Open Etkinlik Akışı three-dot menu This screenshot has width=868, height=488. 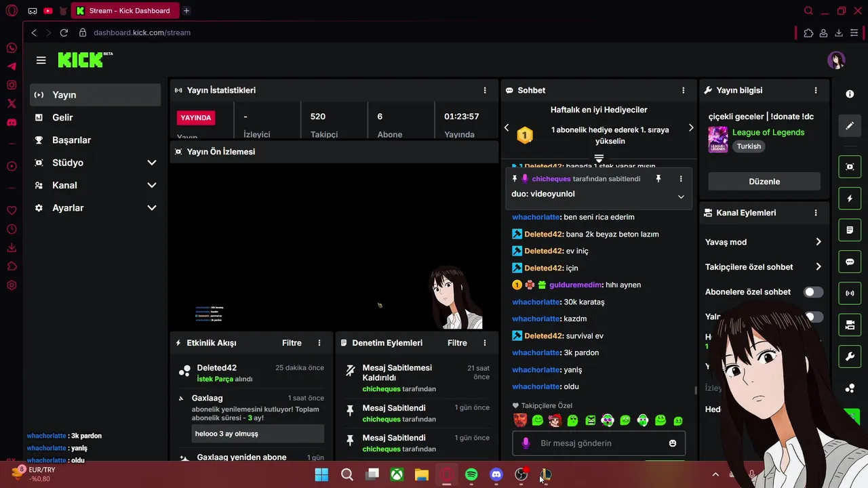[319, 343]
